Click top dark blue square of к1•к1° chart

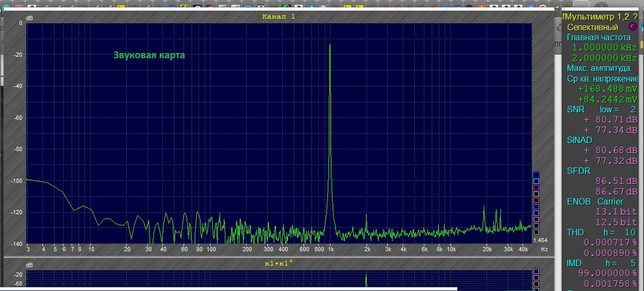click(x=536, y=272)
